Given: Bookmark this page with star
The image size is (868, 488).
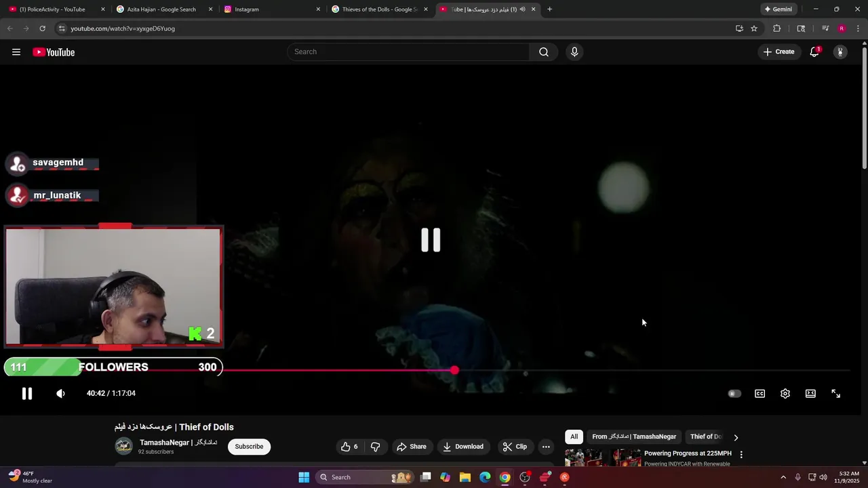Looking at the screenshot, I should click(754, 28).
